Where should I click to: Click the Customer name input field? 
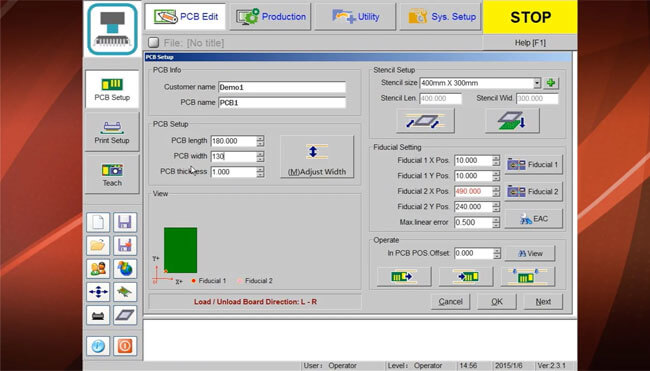282,87
